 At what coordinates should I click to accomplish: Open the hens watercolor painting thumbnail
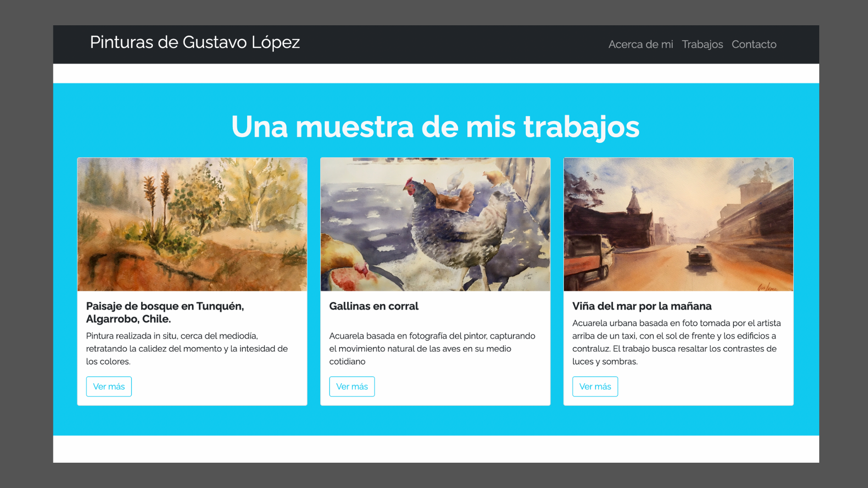tap(435, 224)
